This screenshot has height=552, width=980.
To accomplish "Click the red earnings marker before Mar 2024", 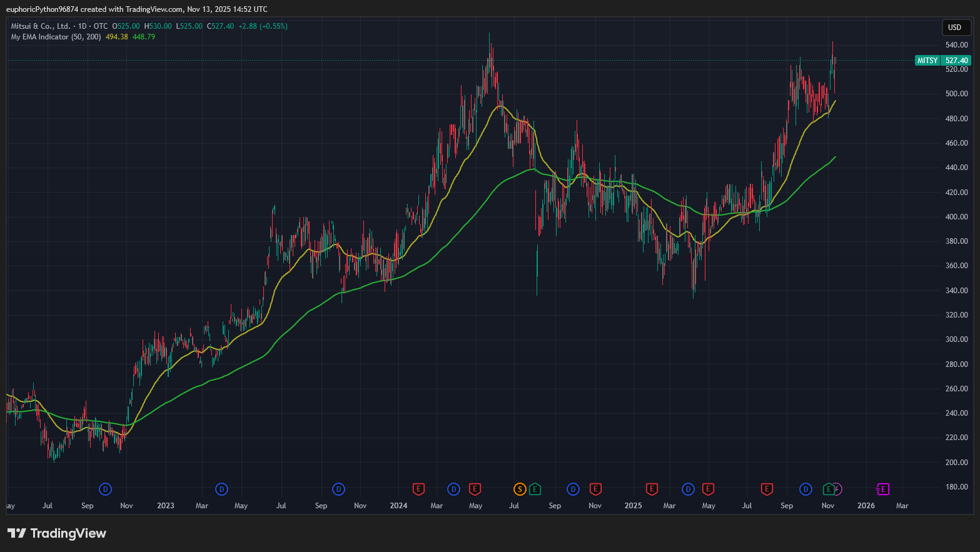I will coord(418,489).
